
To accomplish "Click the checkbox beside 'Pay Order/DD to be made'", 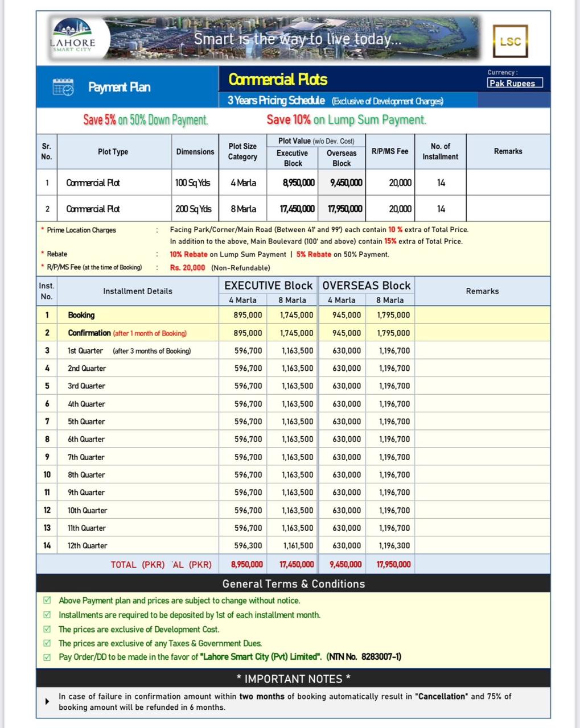I will tap(47, 657).
